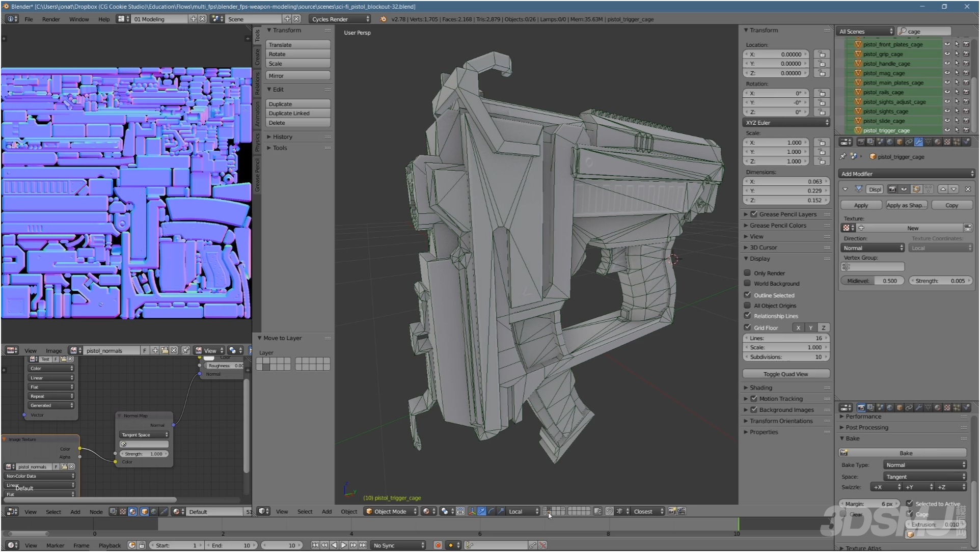Toggle renderability camera for pistol_rails_cage
The height and width of the screenshot is (552, 980).
click(966, 92)
